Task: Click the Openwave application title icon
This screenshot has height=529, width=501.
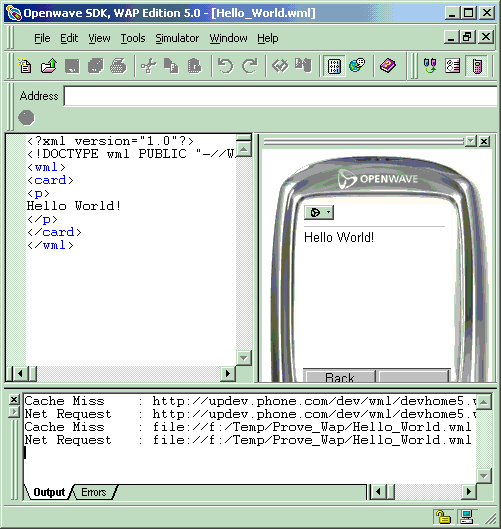Action: tap(13, 13)
